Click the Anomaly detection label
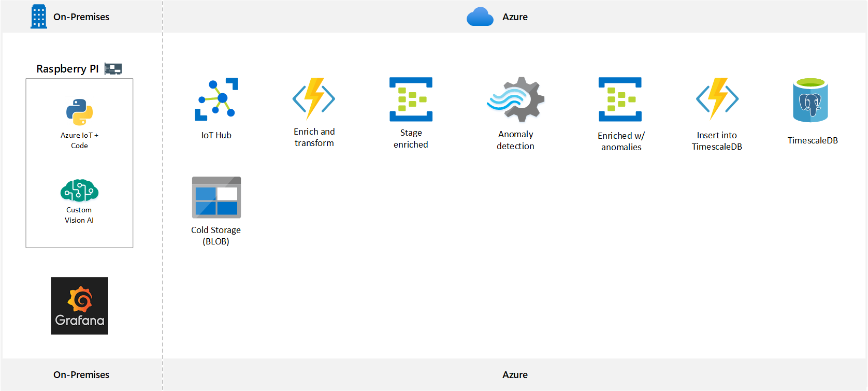Image resolution: width=868 pixels, height=391 pixels. pyautogui.click(x=515, y=140)
